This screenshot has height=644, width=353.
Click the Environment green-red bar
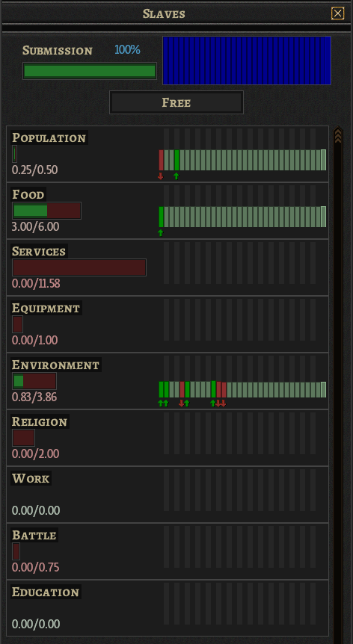[34, 381]
